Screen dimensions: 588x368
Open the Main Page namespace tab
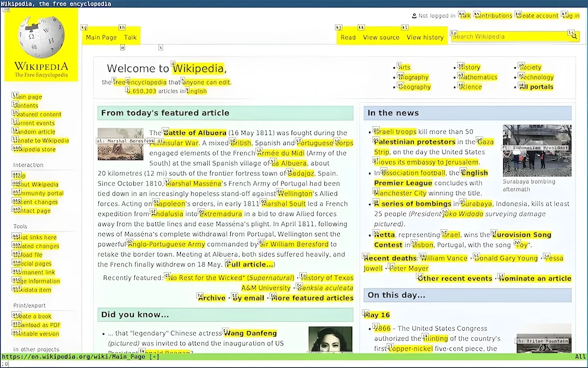tap(101, 37)
